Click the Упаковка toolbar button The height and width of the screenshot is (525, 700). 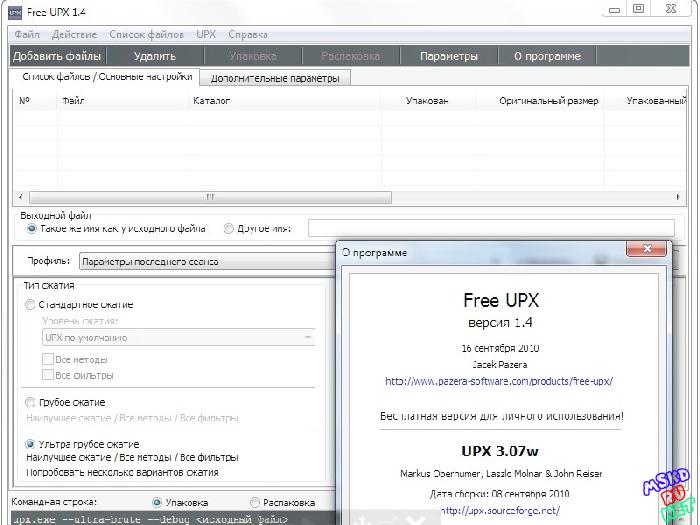coord(253,56)
